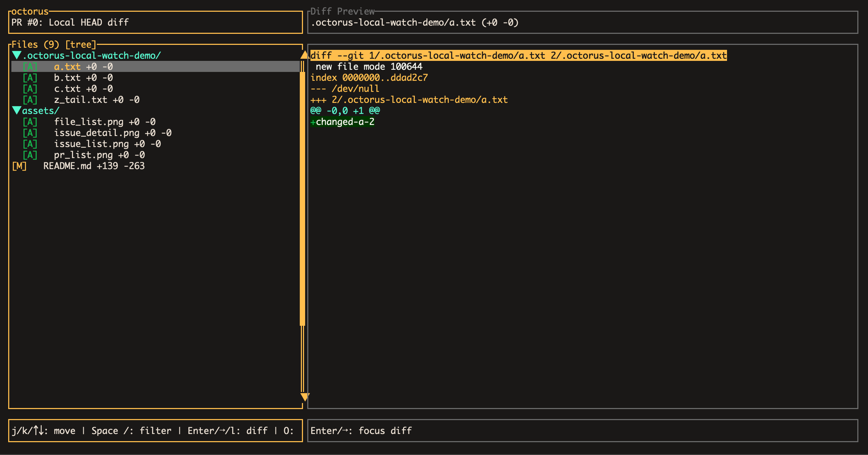This screenshot has width=868, height=455.
Task: Click the hunk header @@ -0,0 +1 @@
Action: 345,111
